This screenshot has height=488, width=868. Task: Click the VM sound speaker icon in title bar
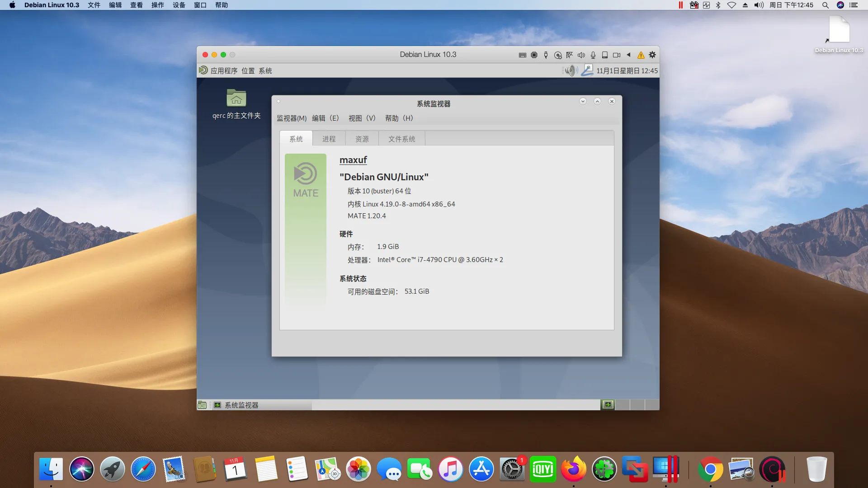[x=581, y=55]
